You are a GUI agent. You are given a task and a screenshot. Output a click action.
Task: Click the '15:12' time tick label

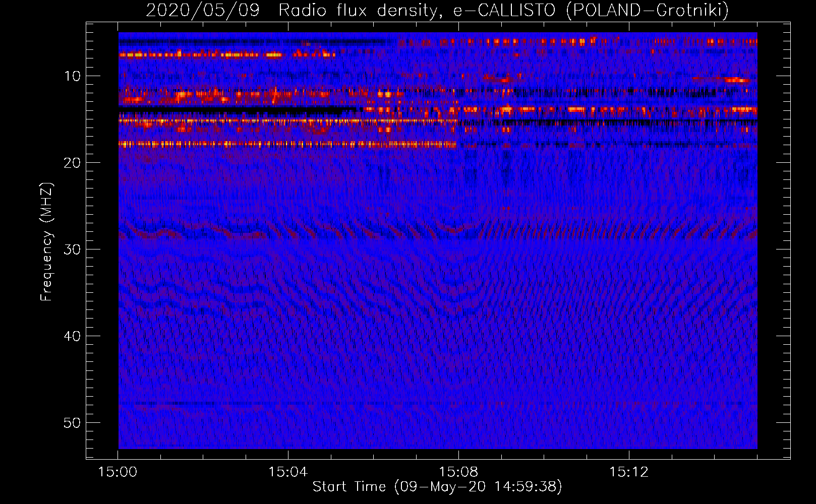pyautogui.click(x=629, y=472)
